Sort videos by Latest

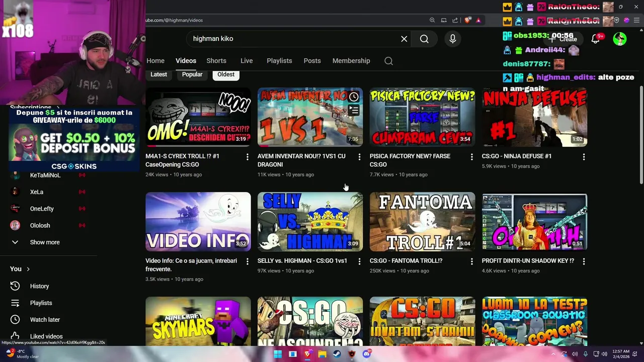coord(158,74)
